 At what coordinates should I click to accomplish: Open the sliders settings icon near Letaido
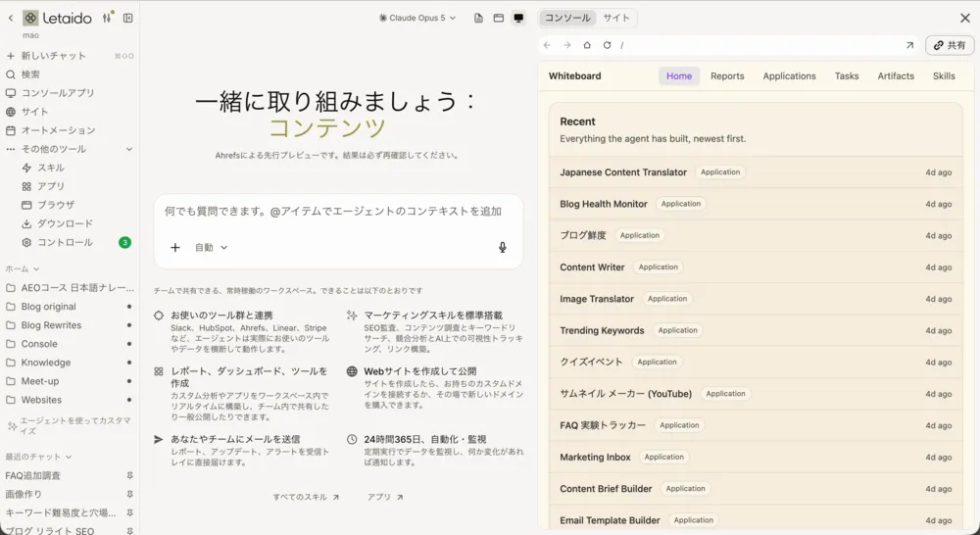pyautogui.click(x=107, y=18)
